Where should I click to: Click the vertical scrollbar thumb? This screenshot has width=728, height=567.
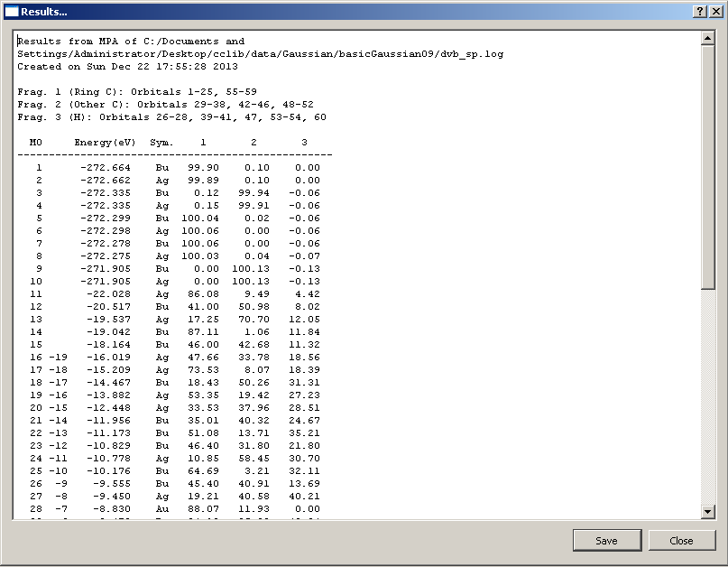pyautogui.click(x=707, y=167)
